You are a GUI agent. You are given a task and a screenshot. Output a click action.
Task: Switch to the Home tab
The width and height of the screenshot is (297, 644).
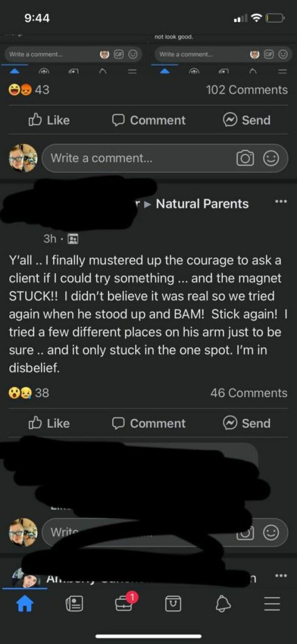pos(24,603)
